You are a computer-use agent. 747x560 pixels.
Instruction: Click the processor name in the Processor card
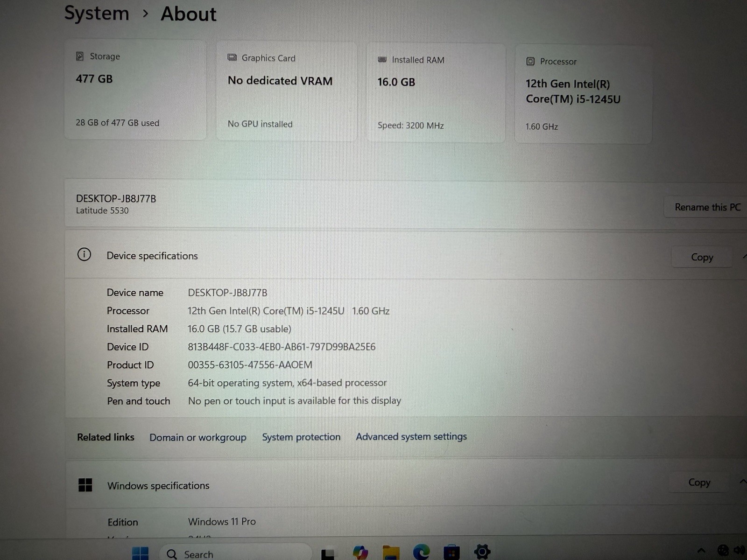tap(573, 91)
